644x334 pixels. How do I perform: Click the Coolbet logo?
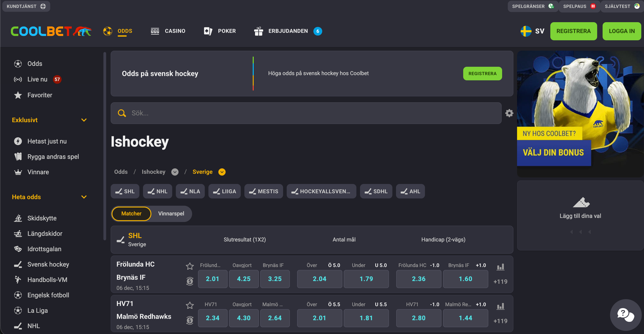tap(51, 31)
